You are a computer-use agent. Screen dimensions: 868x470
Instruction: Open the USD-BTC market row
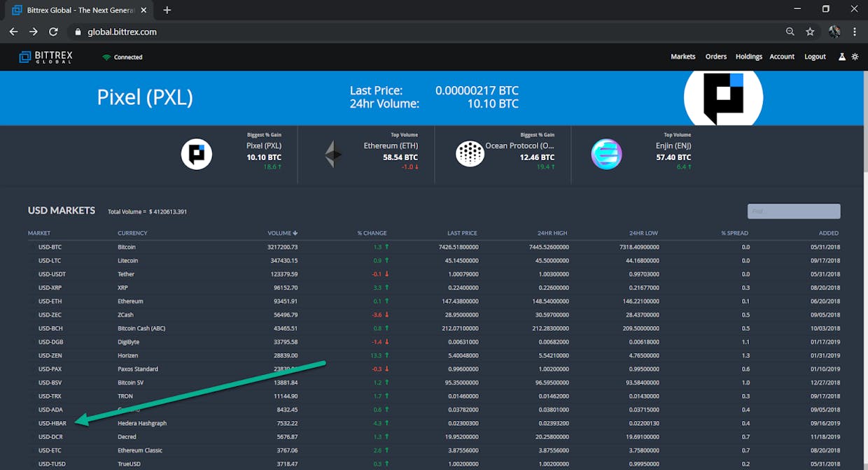click(433, 247)
